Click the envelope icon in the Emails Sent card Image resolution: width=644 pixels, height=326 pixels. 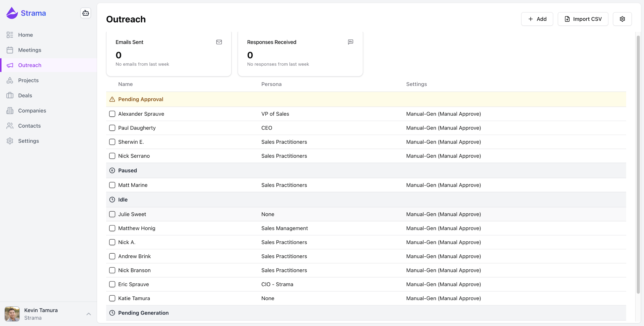tap(219, 42)
